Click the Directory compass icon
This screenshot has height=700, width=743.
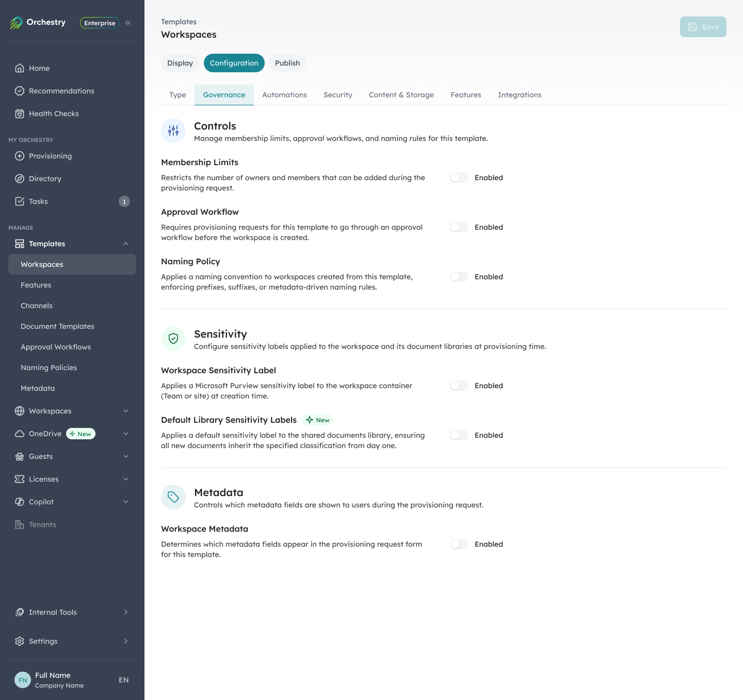20,179
